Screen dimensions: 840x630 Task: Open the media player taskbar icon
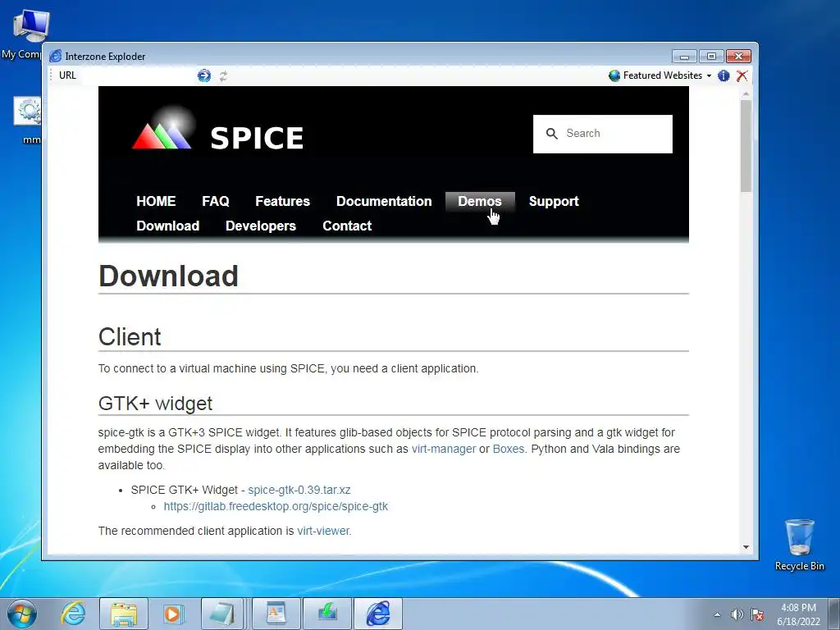tap(173, 614)
